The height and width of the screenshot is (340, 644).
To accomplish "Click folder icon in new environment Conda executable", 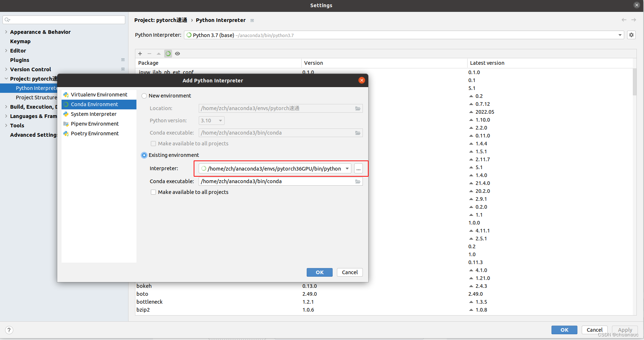I will click(358, 133).
